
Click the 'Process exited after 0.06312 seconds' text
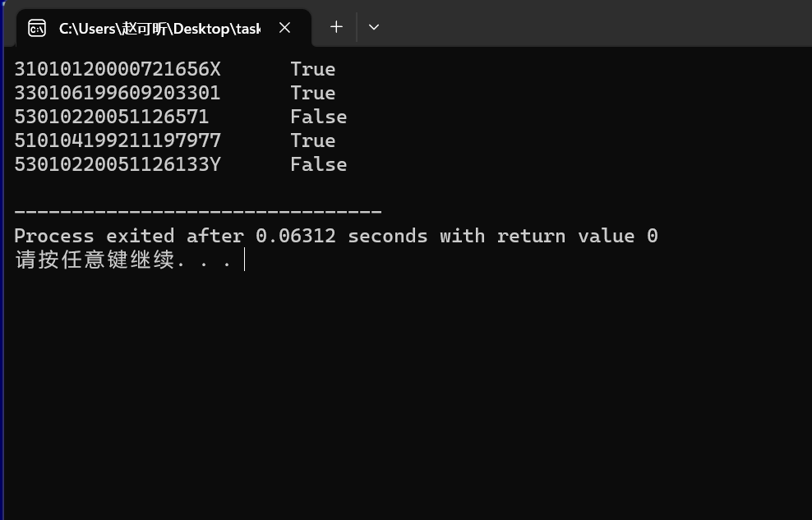point(220,237)
